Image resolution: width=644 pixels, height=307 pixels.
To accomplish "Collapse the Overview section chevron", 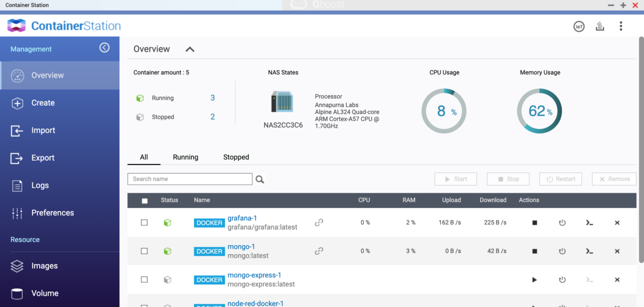I will coord(190,49).
